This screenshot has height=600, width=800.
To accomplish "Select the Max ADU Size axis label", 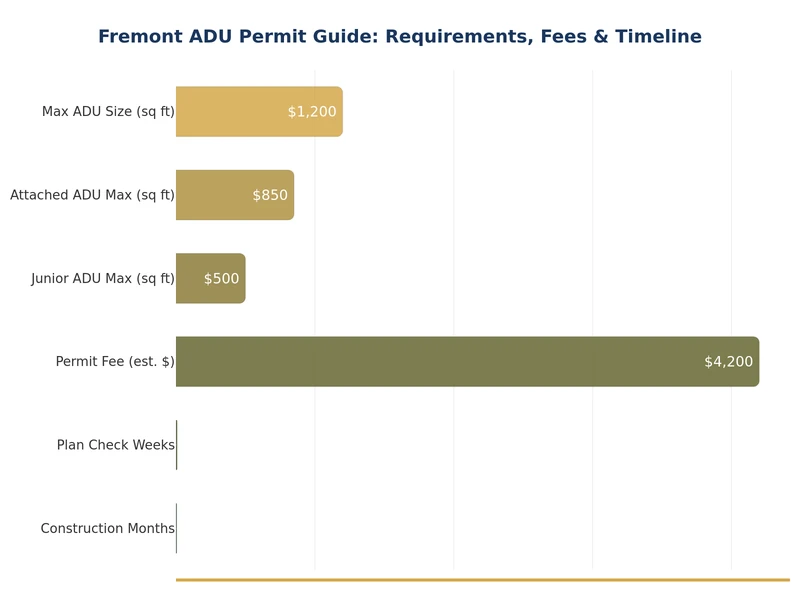I will coord(108,112).
